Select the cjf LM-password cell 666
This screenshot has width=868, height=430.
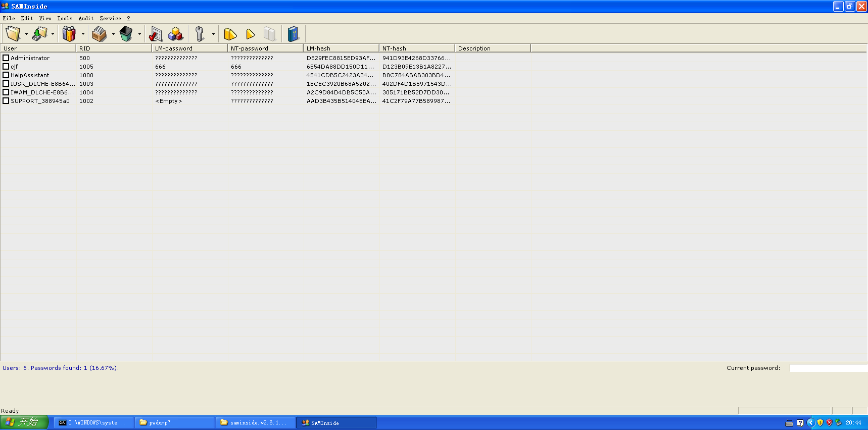tap(160, 67)
